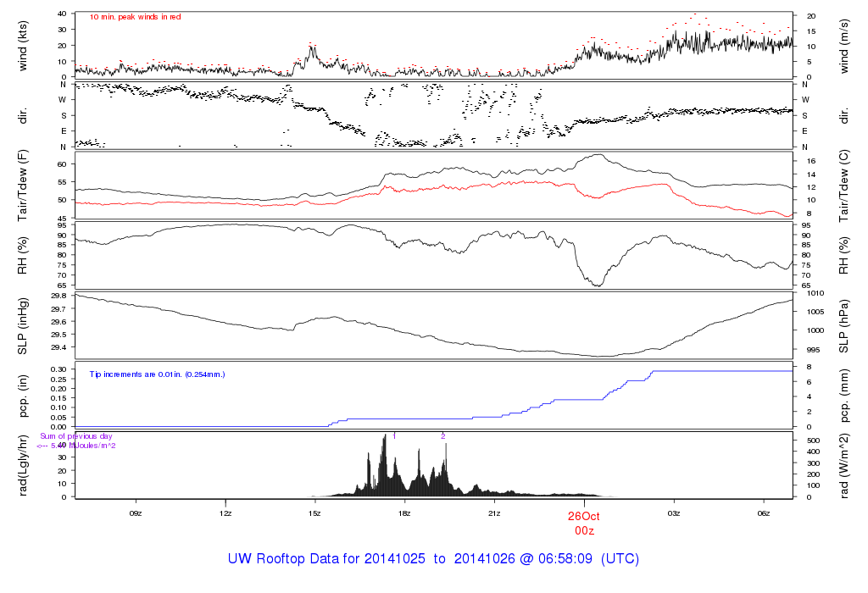This screenshot has width=868, height=593.
Task: Click the '09z' time axis tick
Action: [136, 513]
